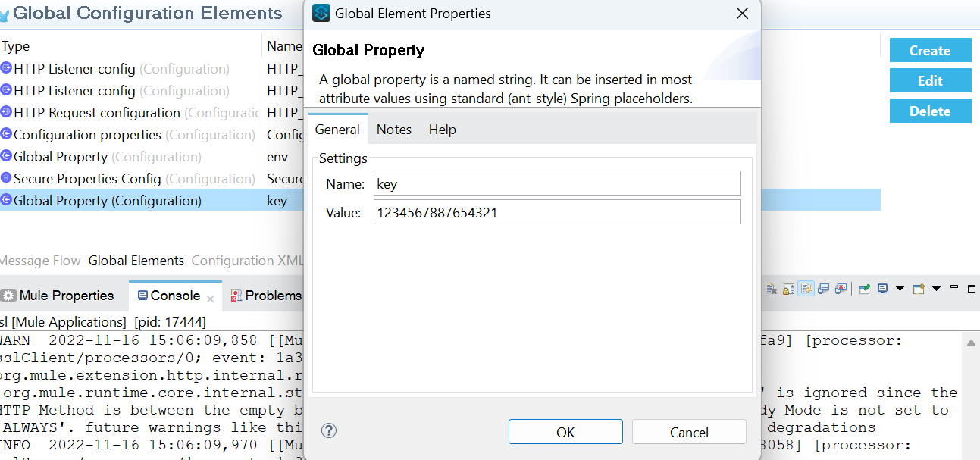This screenshot has width=980, height=460.
Task: Click the Secure Properties Config row icon
Action: coord(6,179)
